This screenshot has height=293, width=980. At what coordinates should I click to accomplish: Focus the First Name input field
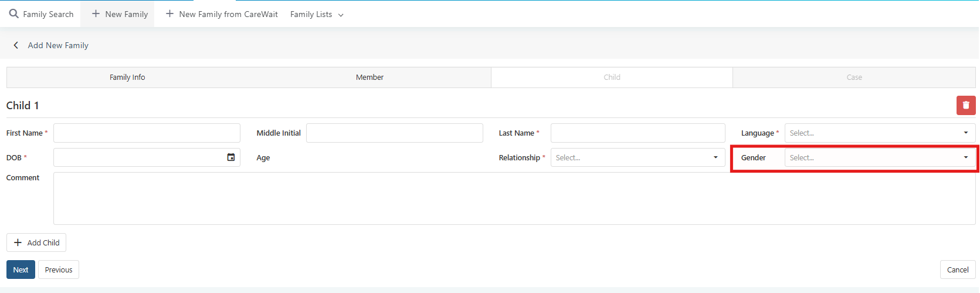[x=147, y=133]
